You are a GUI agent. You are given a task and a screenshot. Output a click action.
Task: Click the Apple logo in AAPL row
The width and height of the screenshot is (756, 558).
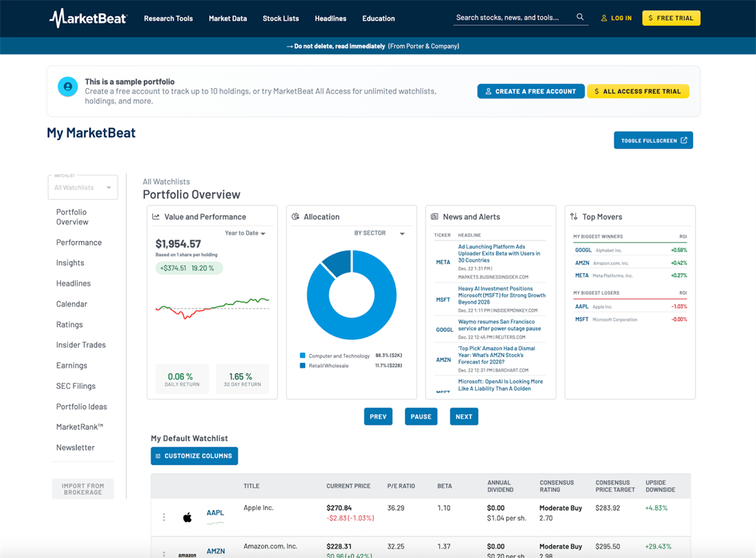pyautogui.click(x=188, y=517)
